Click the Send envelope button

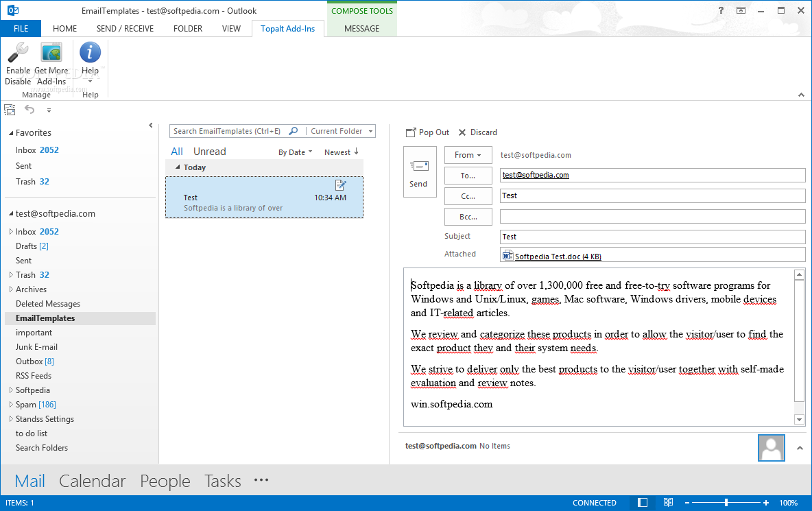tap(420, 172)
